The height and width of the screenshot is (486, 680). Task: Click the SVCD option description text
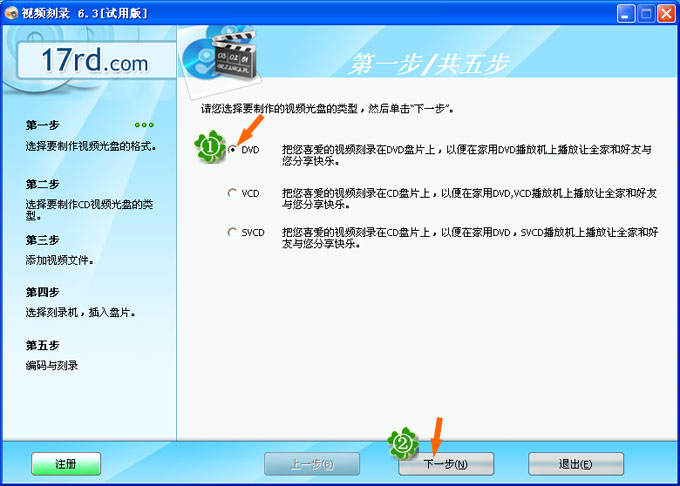[470, 238]
